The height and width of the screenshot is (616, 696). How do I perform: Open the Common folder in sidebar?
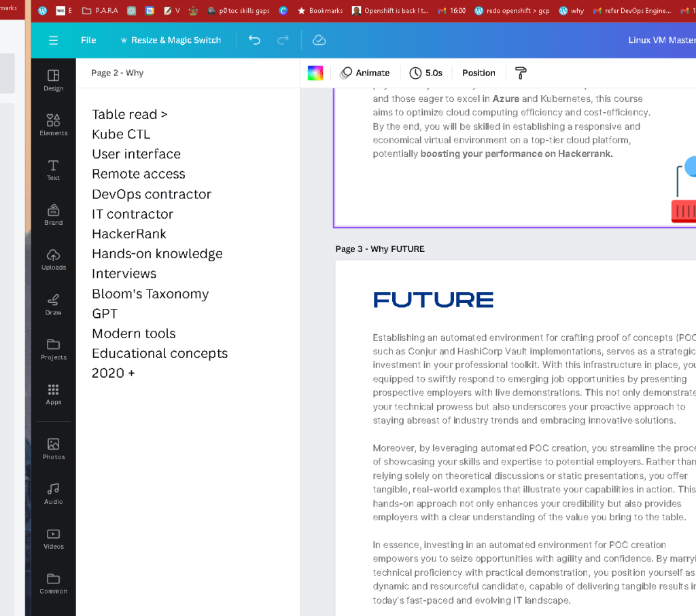[53, 583]
